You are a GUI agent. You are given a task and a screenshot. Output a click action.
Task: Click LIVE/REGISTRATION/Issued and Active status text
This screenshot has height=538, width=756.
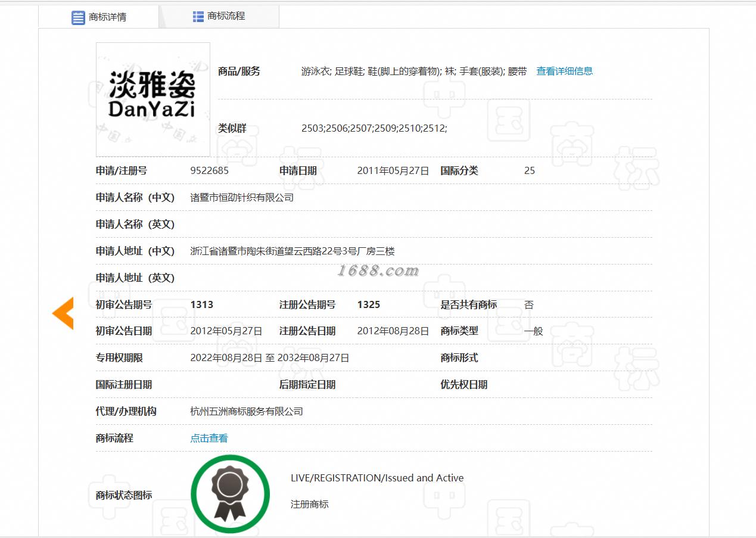(377, 478)
